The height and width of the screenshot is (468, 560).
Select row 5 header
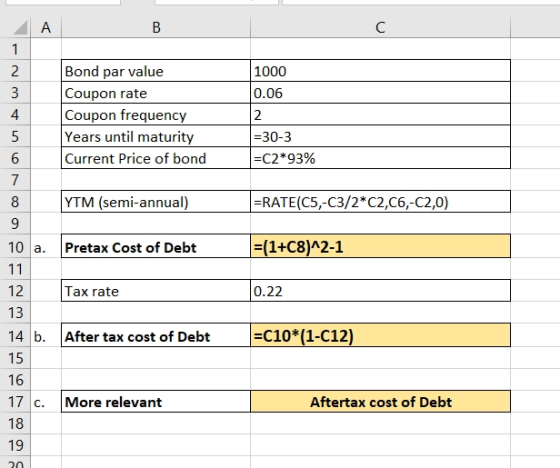(15, 136)
